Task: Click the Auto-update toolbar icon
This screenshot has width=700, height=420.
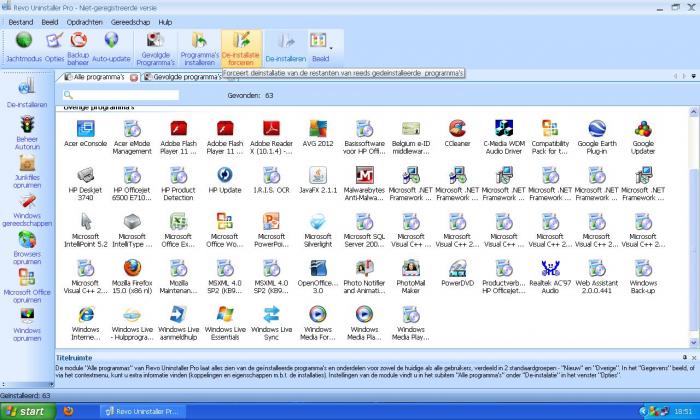Action: [110, 46]
